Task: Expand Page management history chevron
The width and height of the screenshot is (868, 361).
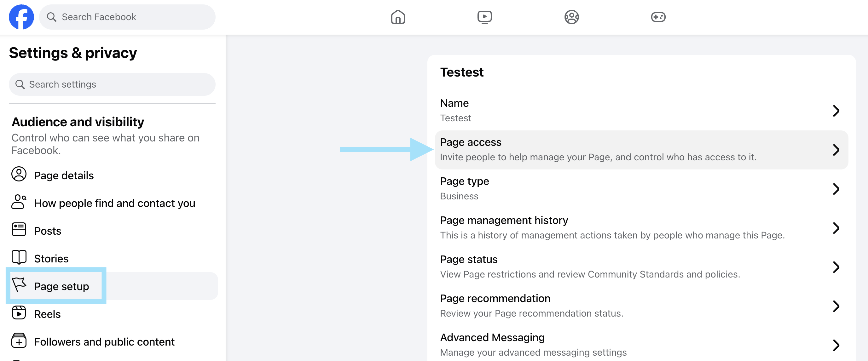Action: point(836,228)
